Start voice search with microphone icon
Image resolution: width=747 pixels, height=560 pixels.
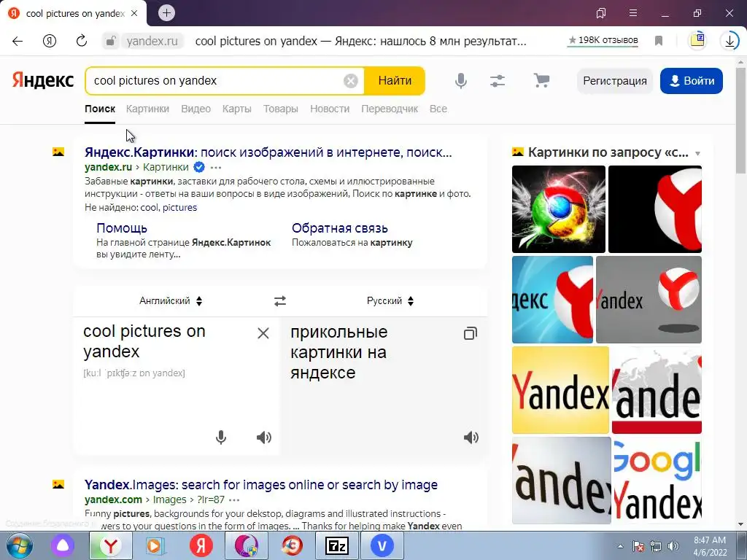[x=461, y=81]
